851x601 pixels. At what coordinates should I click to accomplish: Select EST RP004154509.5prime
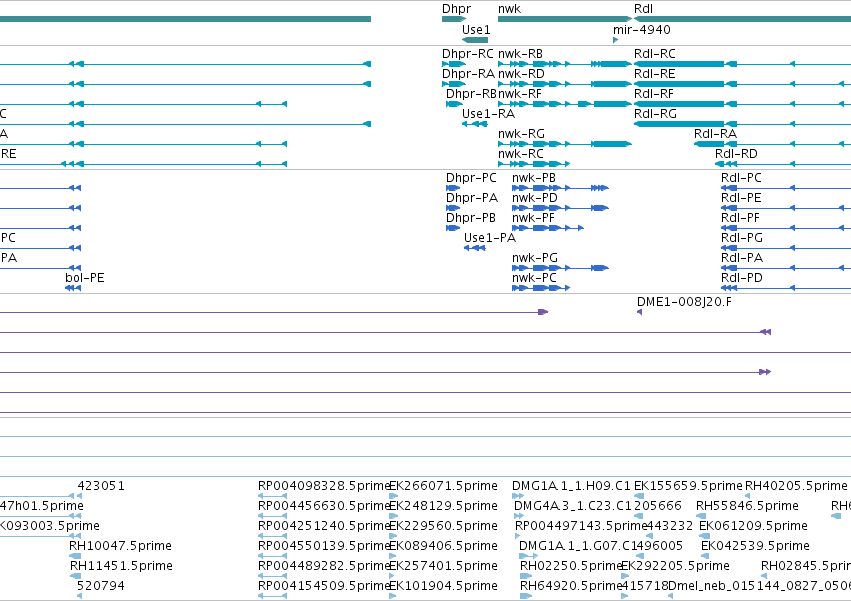click(272, 596)
